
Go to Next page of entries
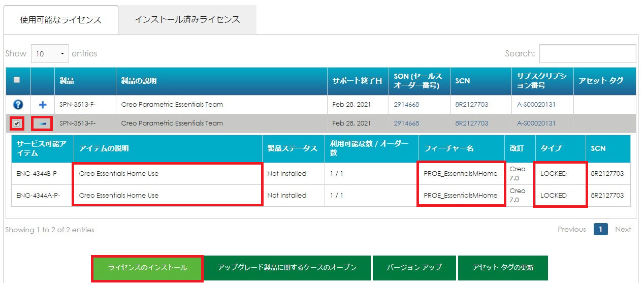623,229
